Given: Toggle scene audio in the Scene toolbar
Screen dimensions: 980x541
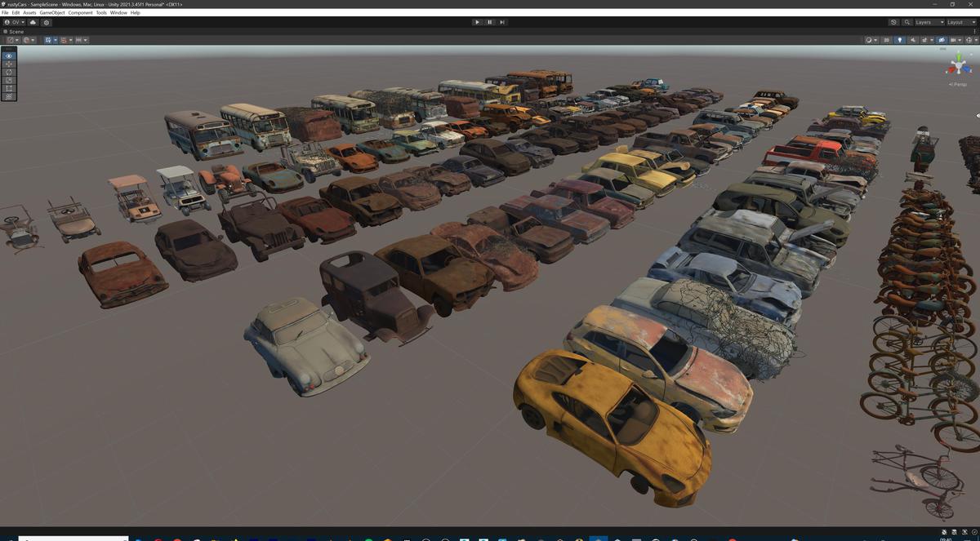Looking at the screenshot, I should pyautogui.click(x=913, y=39).
